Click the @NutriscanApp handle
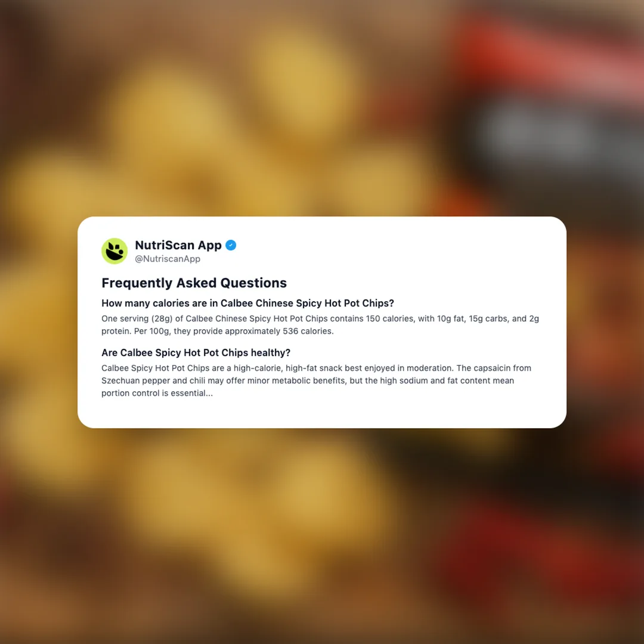644x644 pixels. (168, 259)
